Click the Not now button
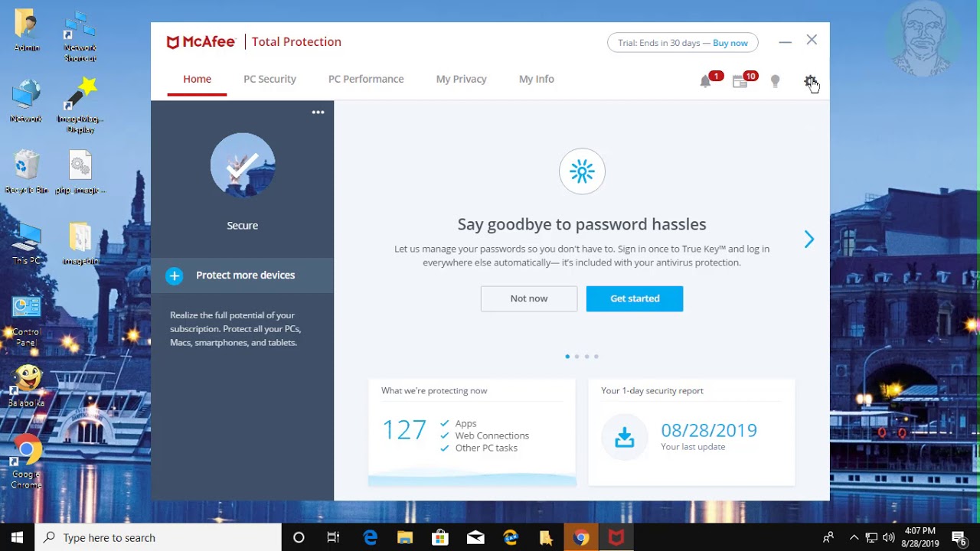The width and height of the screenshot is (980, 551). tap(529, 298)
